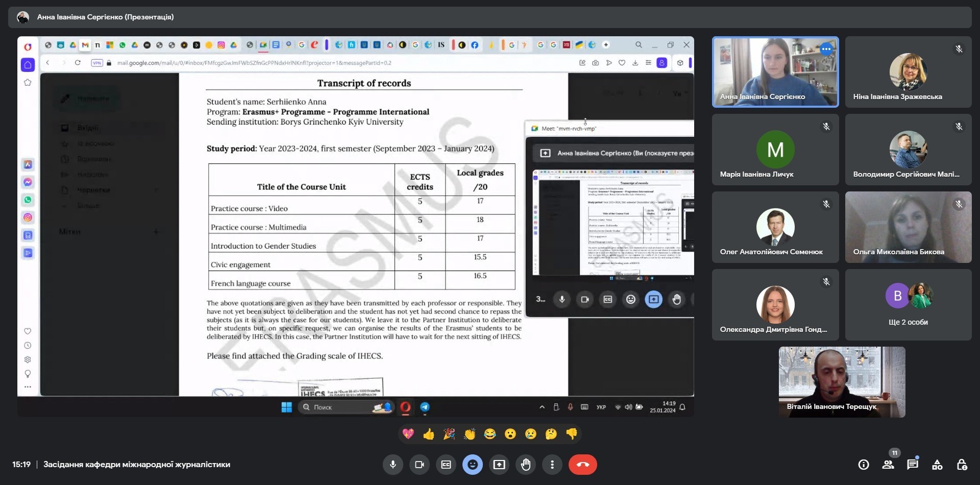Raise hand using the bottom toolbar
Viewport: 980px width, 485px height.
[526, 465]
